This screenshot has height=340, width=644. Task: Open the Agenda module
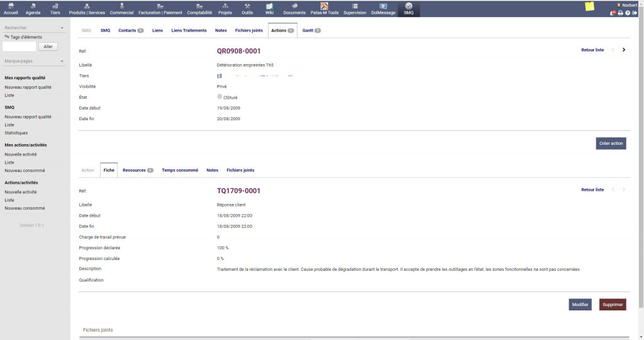[x=33, y=9]
